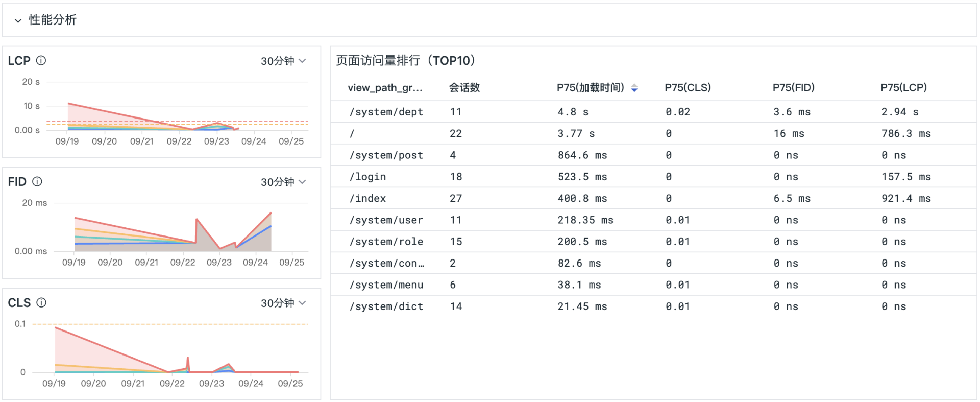This screenshot has height=402, width=980.
Task: Click the /system/dict path entry
Action: pos(386,306)
